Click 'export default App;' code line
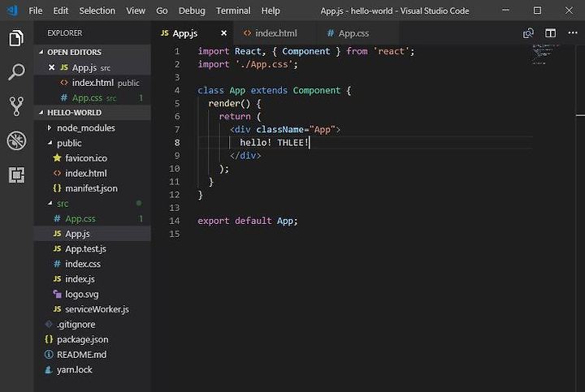Image resolution: width=585 pixels, height=392 pixels. coord(247,221)
